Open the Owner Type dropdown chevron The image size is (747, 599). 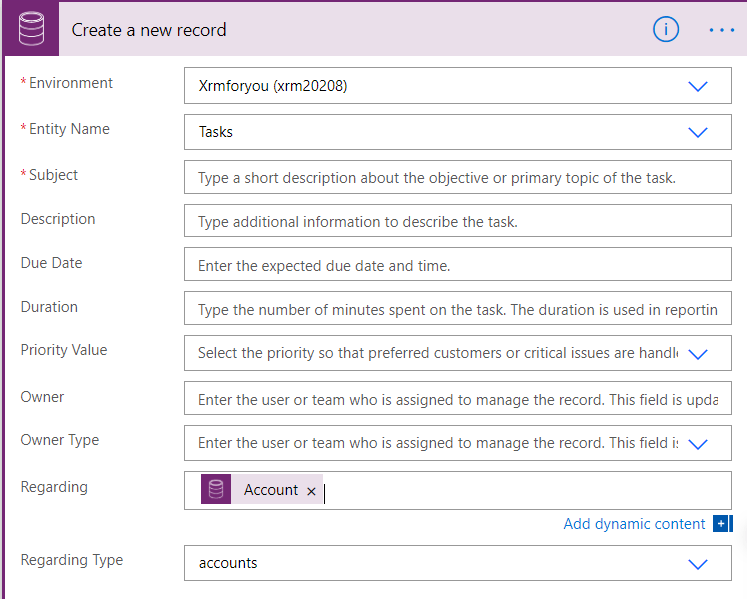click(698, 443)
